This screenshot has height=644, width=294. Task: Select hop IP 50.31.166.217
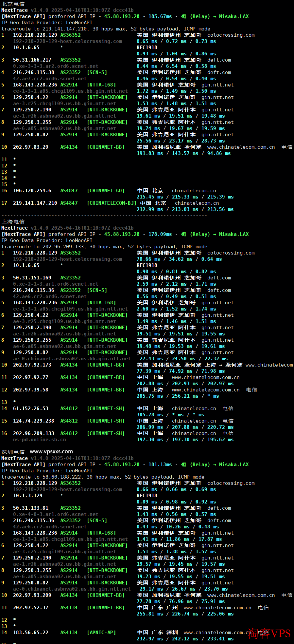pos(32,60)
